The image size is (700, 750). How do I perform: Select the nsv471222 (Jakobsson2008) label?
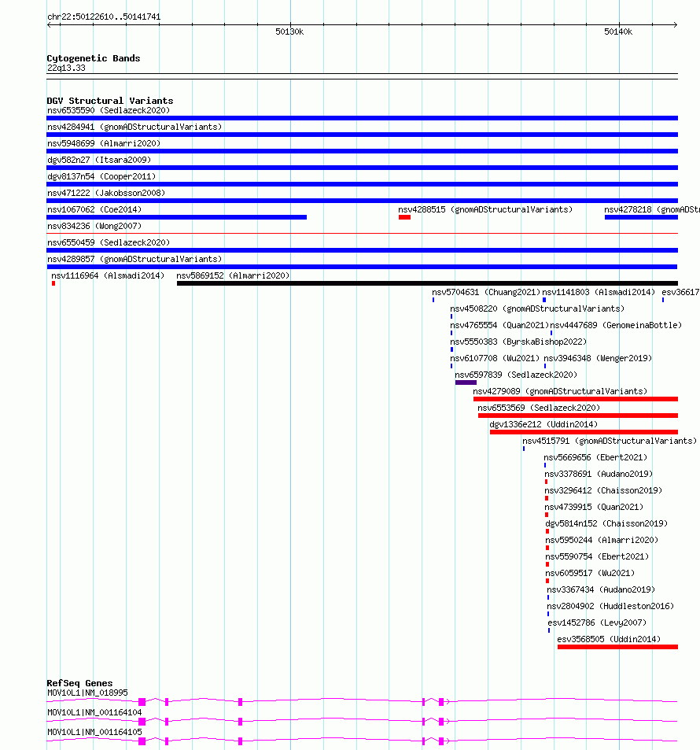106,194
